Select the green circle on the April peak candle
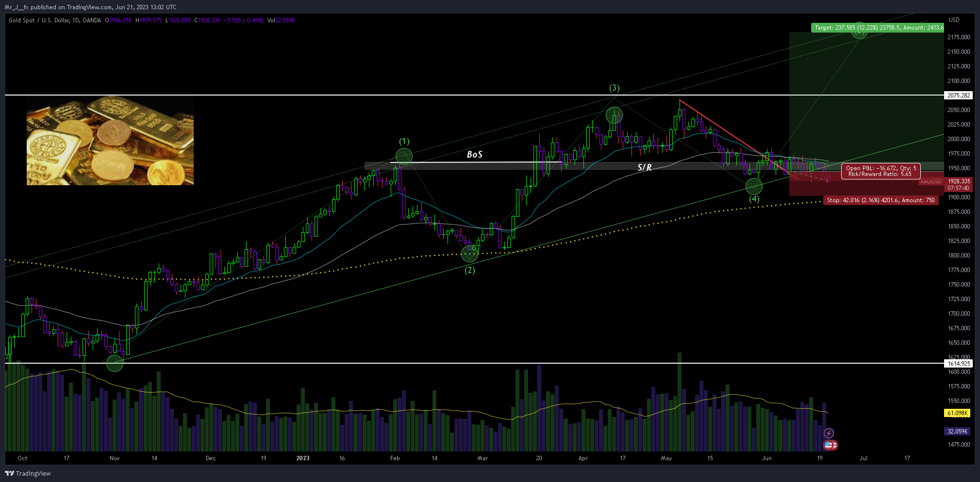980x482 pixels. (614, 115)
